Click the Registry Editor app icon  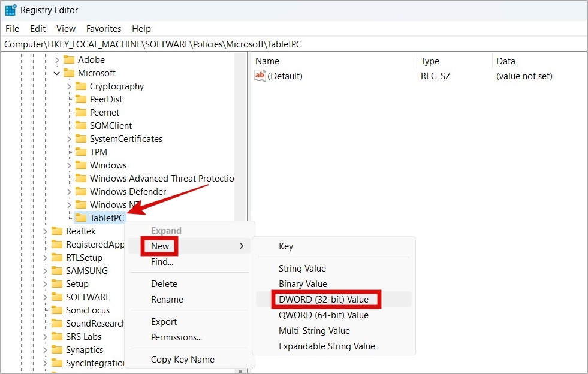[x=11, y=10]
